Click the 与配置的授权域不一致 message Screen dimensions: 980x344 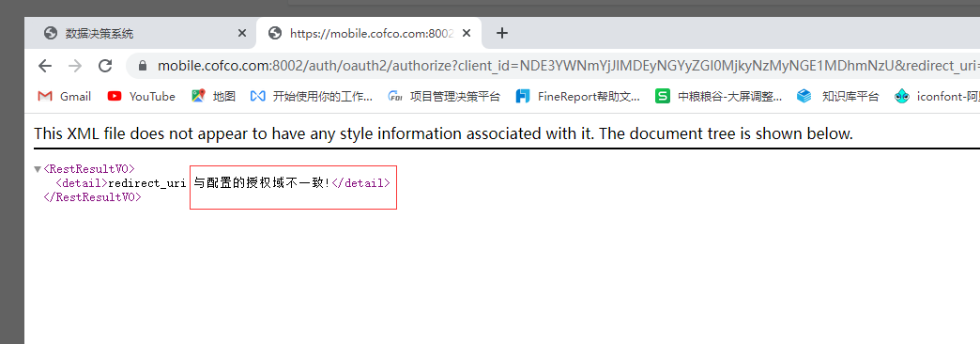261,183
